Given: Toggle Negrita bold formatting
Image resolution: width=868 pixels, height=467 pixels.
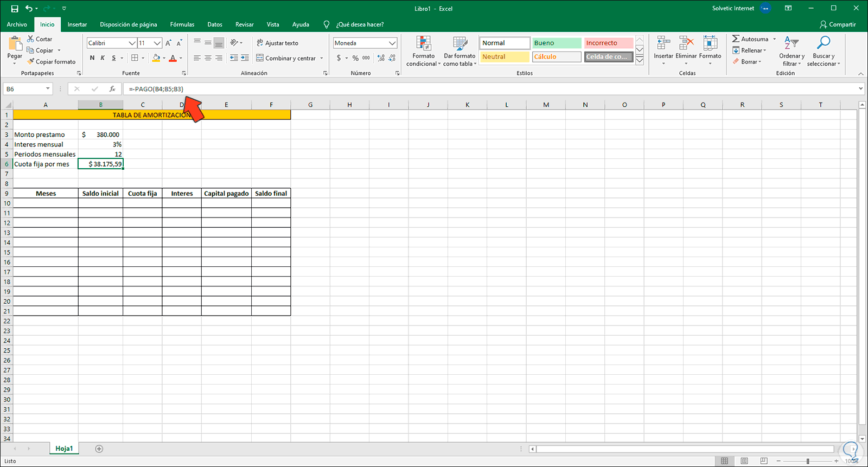Looking at the screenshot, I should 92,58.
